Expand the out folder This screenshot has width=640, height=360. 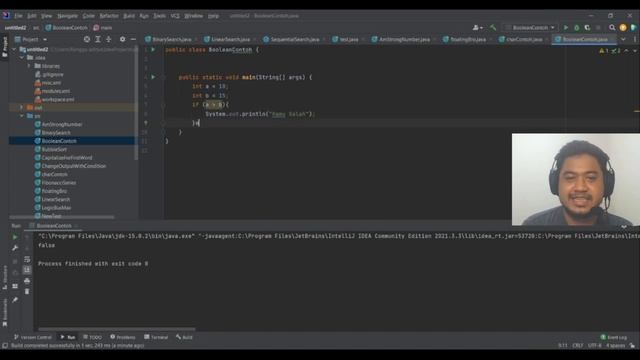[x=22, y=107]
